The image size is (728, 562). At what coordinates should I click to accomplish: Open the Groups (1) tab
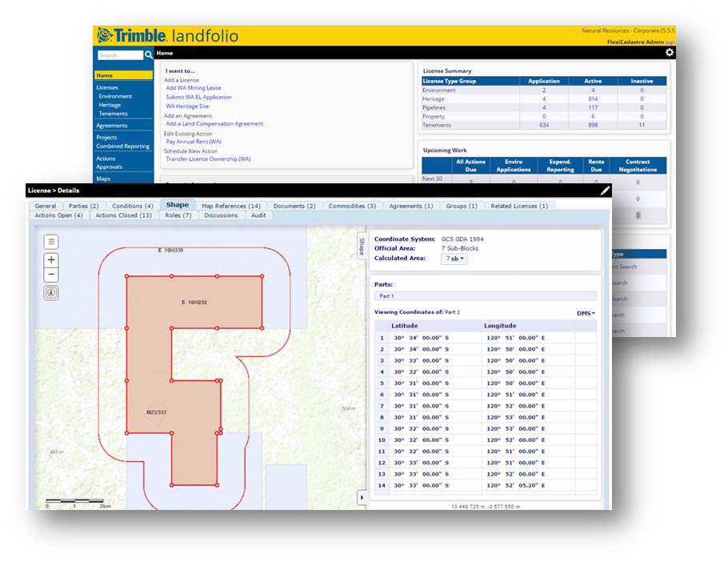coord(462,206)
